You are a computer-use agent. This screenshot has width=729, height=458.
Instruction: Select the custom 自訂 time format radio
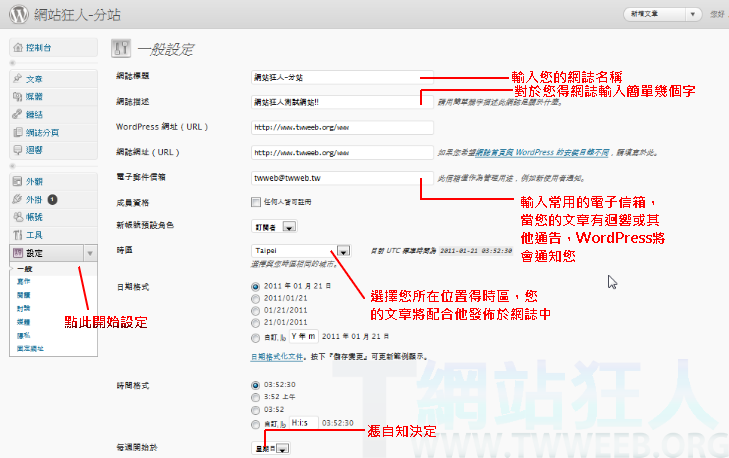pos(255,424)
